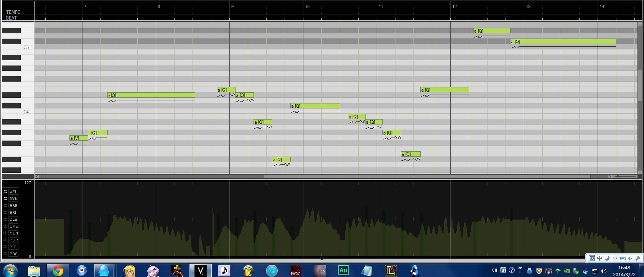Click scroll-right arrow of piano roll scrollbar

(610, 176)
